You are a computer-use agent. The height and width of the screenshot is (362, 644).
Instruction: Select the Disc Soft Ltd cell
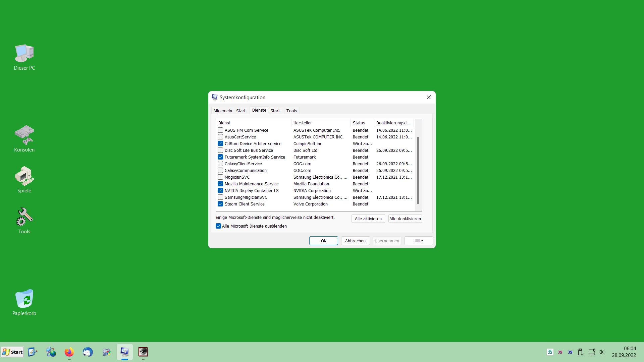click(x=305, y=150)
